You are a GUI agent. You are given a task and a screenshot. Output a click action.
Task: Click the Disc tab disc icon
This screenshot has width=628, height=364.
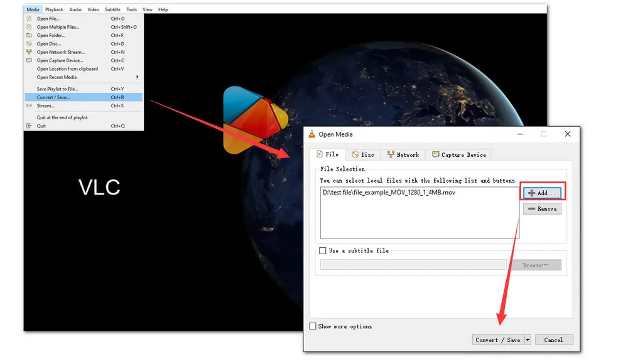pyautogui.click(x=355, y=154)
